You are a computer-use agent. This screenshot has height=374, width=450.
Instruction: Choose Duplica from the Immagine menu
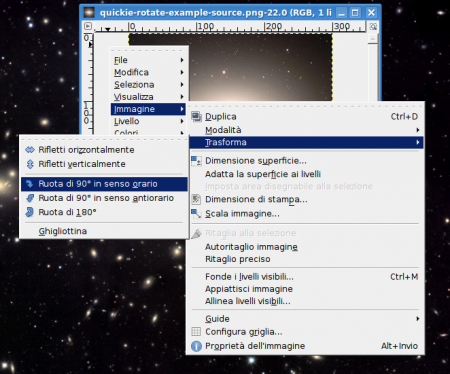(305, 117)
